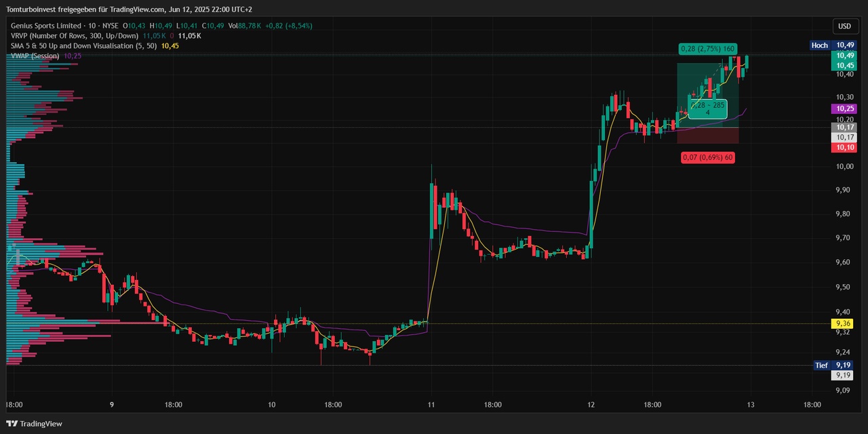Screen dimensions: 868x434
Task: Select the profit target label 0,28 (2,75%) 160
Action: coord(708,49)
